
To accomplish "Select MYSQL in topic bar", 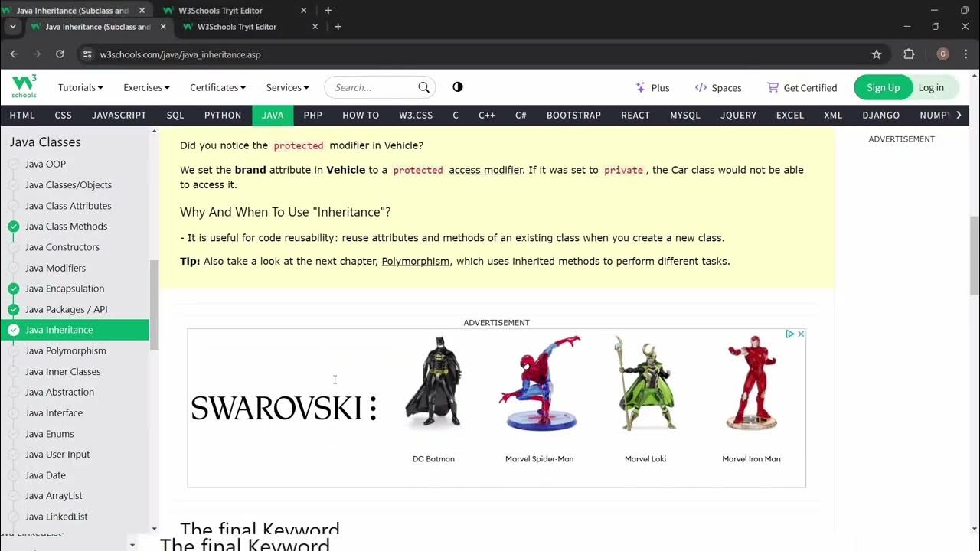I will (685, 115).
